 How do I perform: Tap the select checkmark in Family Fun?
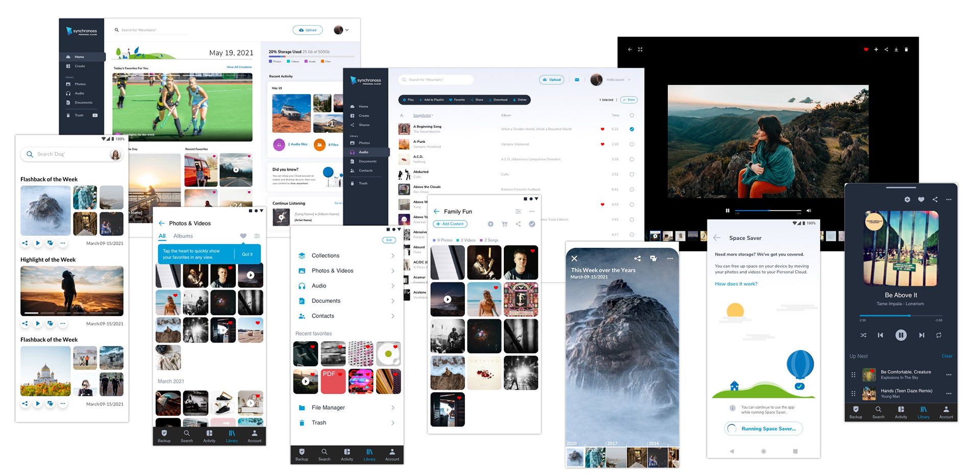click(532, 224)
